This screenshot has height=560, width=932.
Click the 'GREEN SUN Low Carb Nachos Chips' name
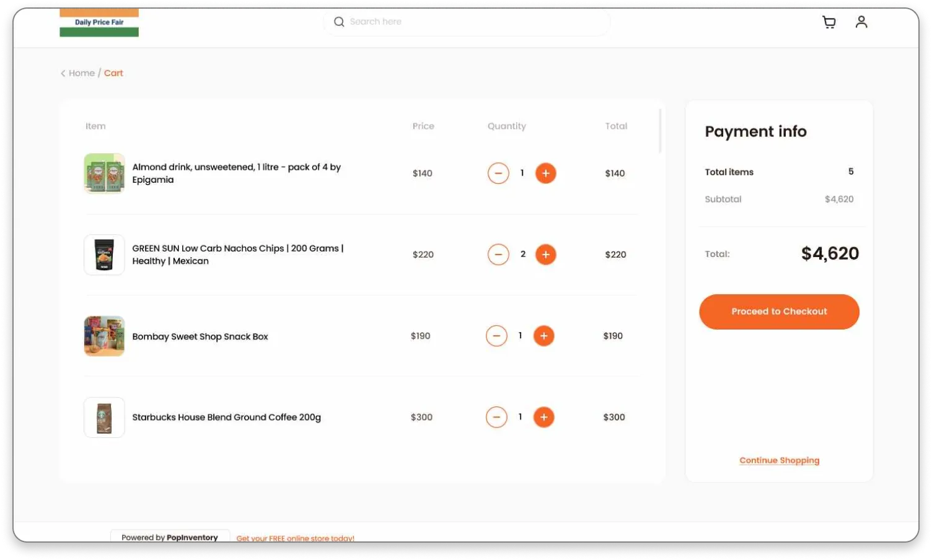[238, 255]
